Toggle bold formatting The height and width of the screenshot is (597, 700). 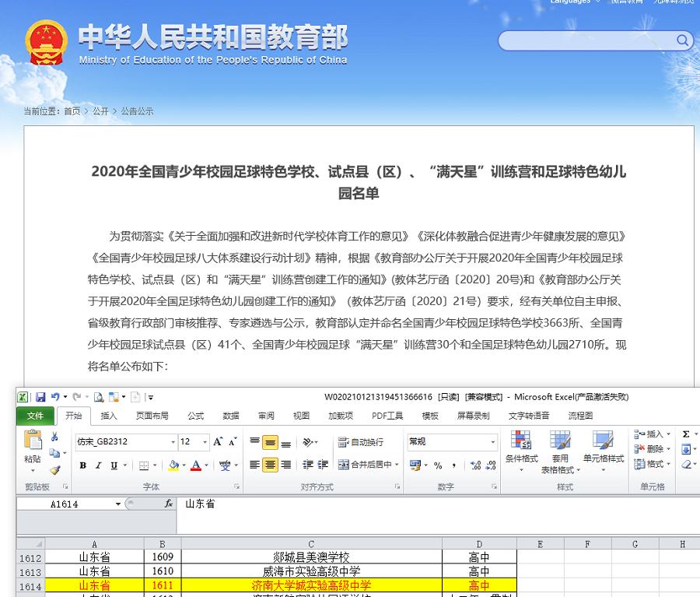83,465
